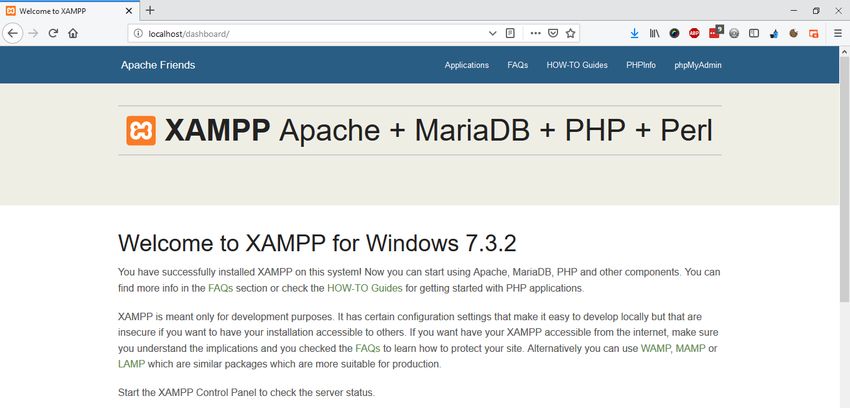Open the LAMP link
The image size is (850, 408).
coord(131,364)
